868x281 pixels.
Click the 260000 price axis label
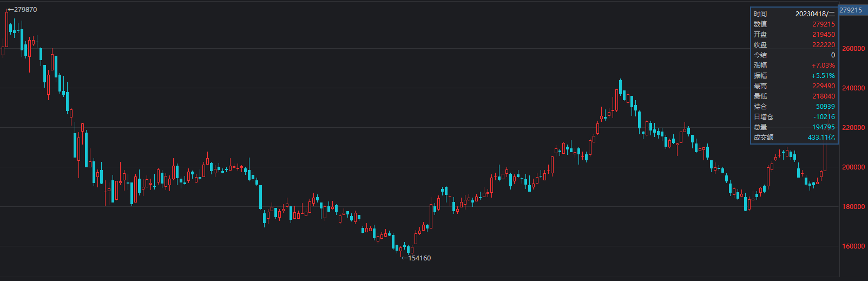(853, 49)
